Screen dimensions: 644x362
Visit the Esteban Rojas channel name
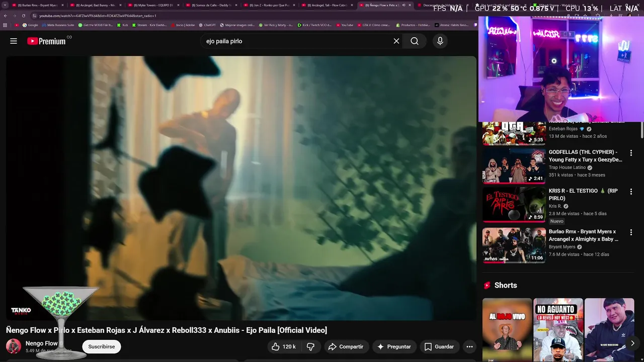[x=563, y=129]
